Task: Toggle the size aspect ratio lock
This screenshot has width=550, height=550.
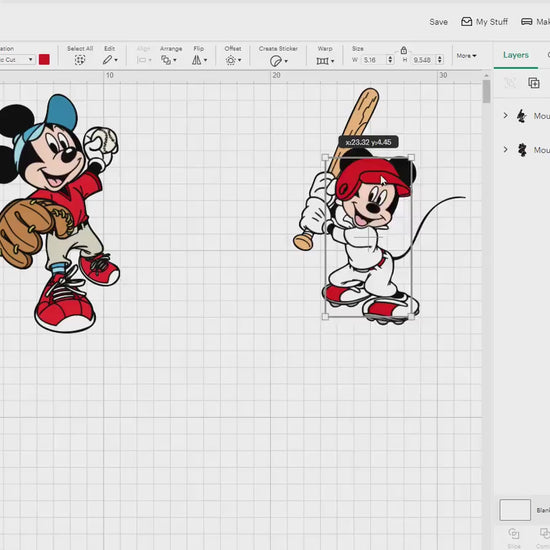Action: [404, 50]
